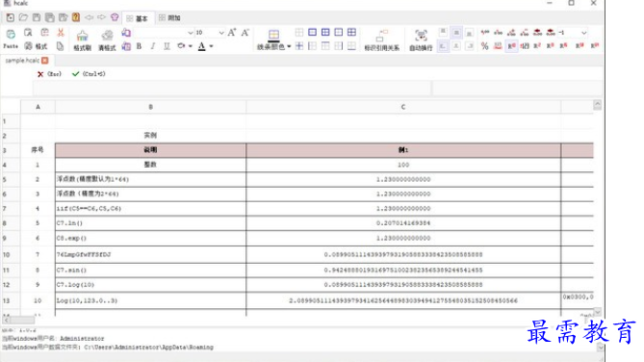Click the 线条颜色 line color swatch
The width and height of the screenshot is (644, 362).
(x=273, y=35)
